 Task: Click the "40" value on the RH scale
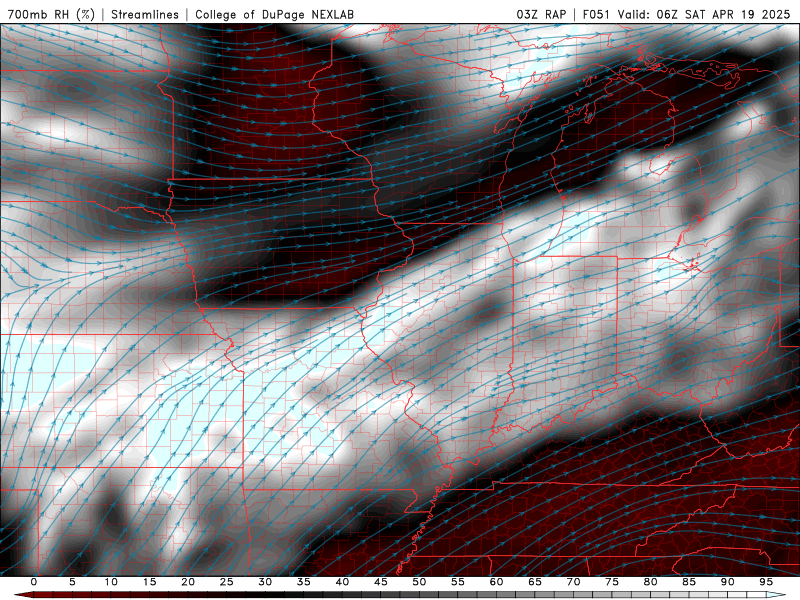pos(342,582)
